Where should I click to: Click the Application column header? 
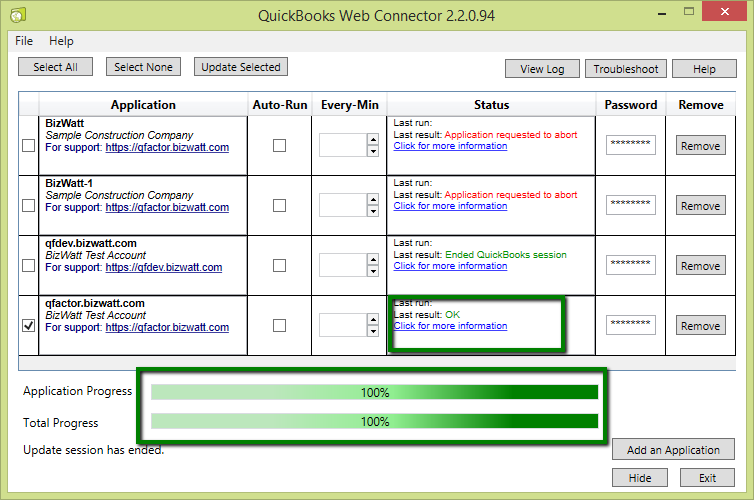[x=143, y=105]
